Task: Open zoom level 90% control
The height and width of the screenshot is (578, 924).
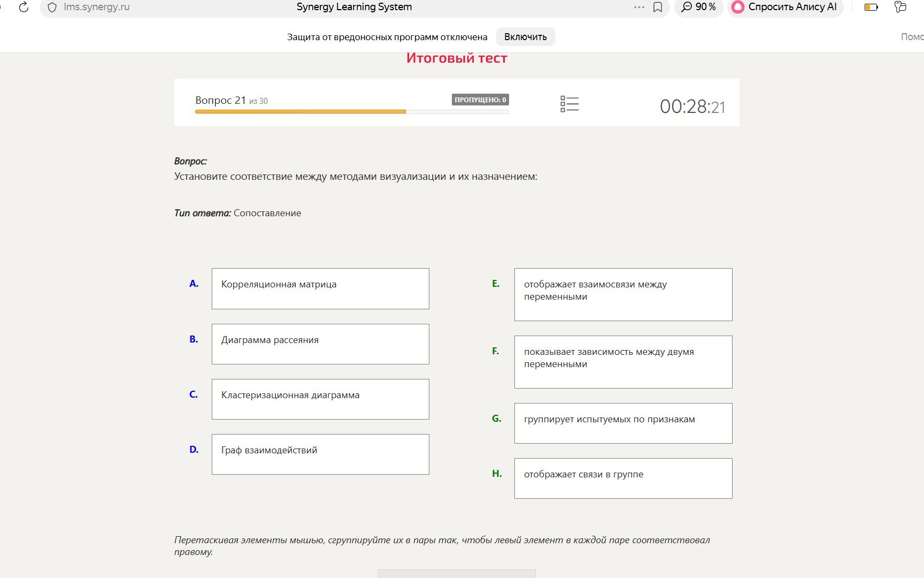Action: click(x=699, y=7)
